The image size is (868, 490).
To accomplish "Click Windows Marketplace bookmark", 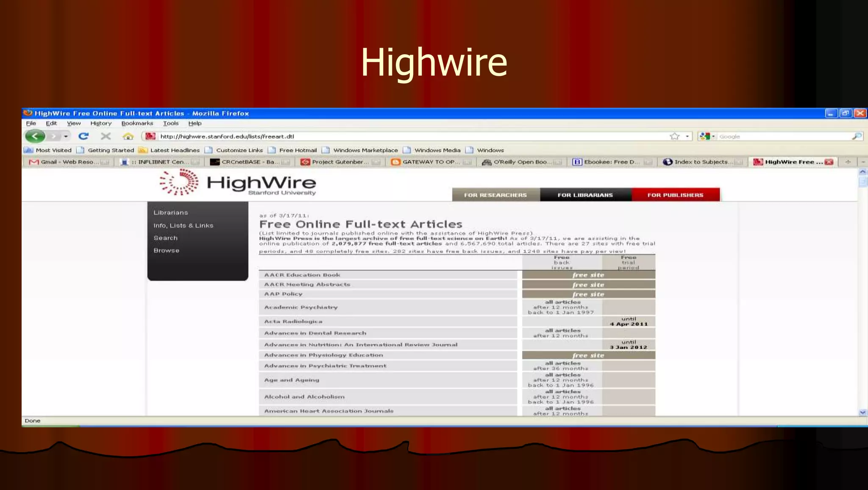I will point(360,150).
